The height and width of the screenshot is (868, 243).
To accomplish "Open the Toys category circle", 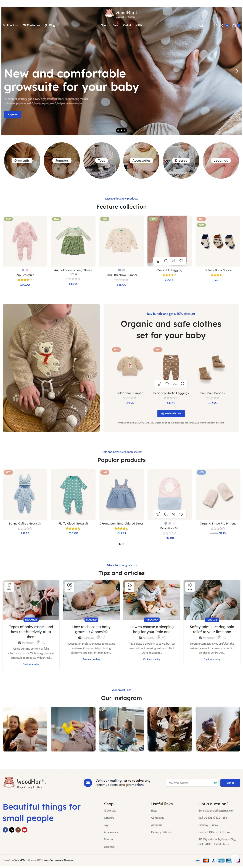I will click(102, 160).
